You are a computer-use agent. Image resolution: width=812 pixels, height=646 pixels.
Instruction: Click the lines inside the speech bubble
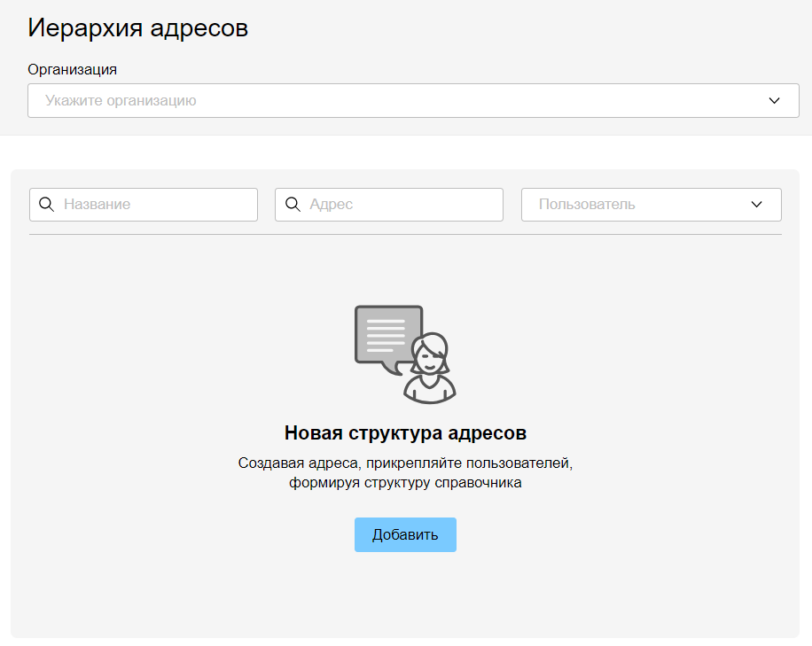(x=386, y=331)
